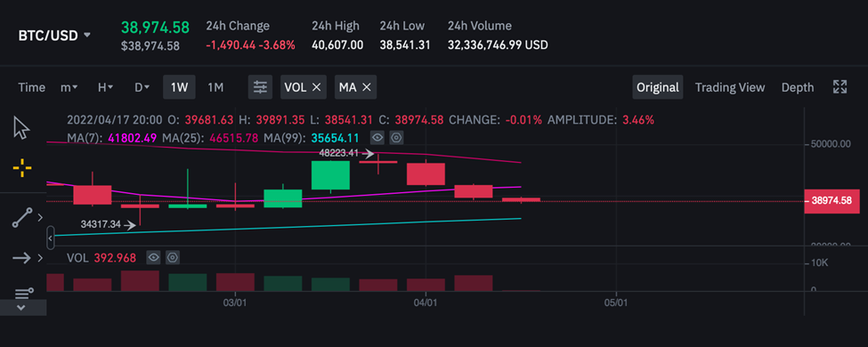The width and height of the screenshot is (868, 347).
Task: Click the VOL indicator chip label
Action: pyautogui.click(x=295, y=87)
